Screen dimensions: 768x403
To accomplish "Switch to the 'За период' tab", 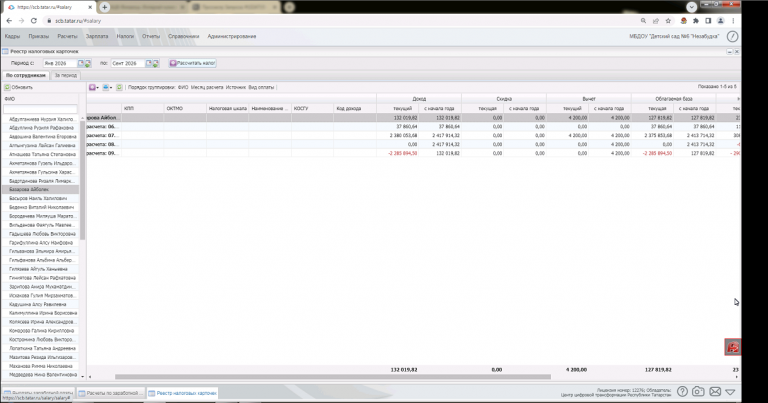I will click(66, 75).
